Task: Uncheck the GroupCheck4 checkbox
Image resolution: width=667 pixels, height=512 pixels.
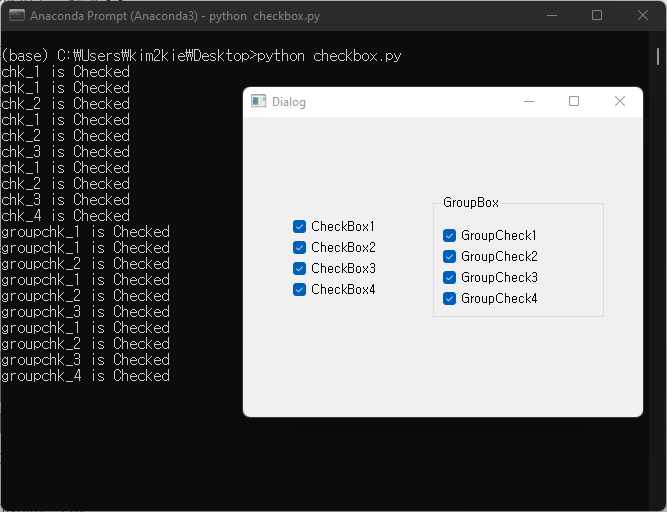Action: 449,299
